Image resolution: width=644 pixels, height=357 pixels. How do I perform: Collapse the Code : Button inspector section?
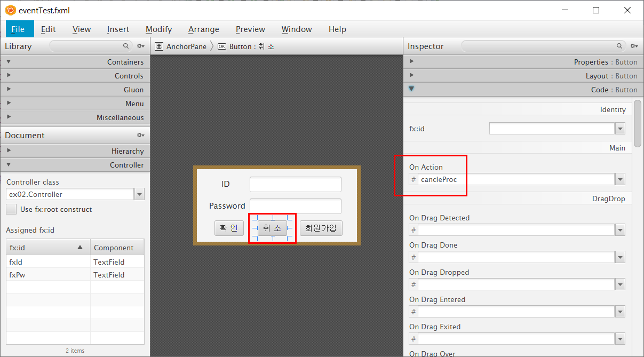[523, 90]
